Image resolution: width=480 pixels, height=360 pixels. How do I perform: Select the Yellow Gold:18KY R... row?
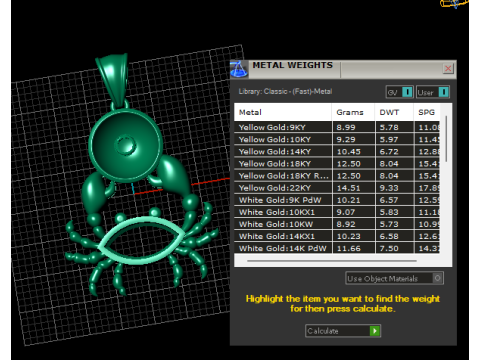pos(337,176)
